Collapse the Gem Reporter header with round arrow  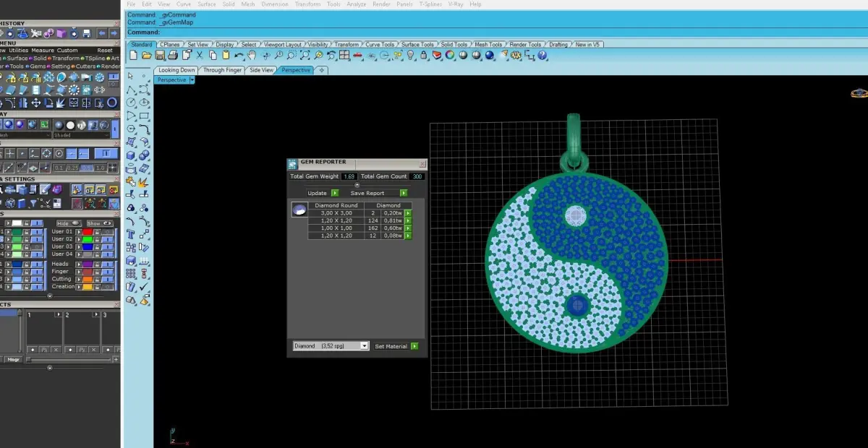pyautogui.click(x=356, y=185)
